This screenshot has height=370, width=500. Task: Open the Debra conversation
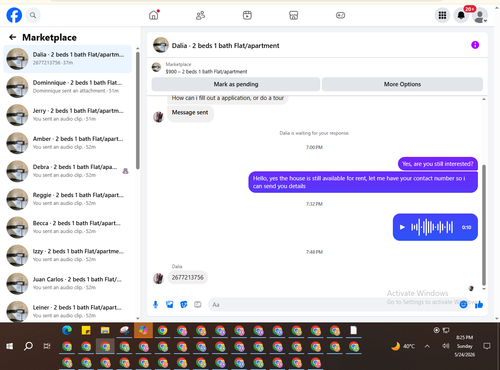click(68, 171)
